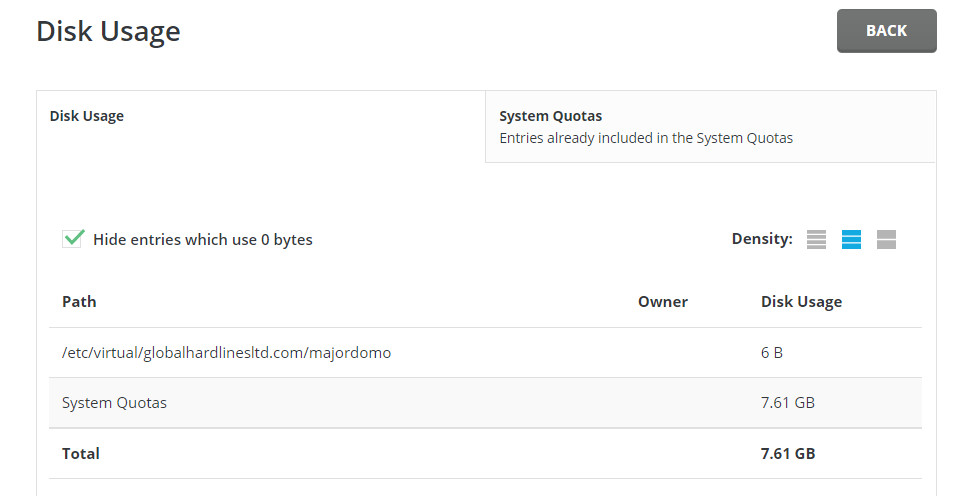957x496 pixels.
Task: Click the Disk Usage page heading
Action: 108,31
